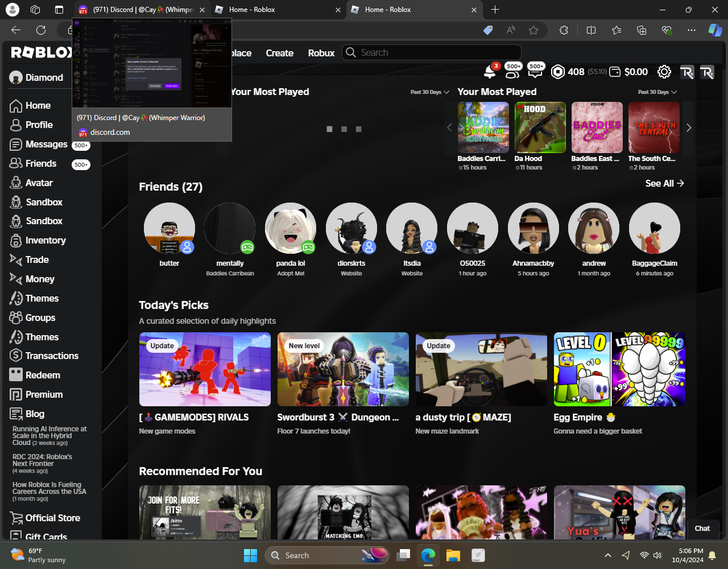The image size is (728, 569).
Task: Open the browser Extensions puzzle icon
Action: tap(564, 30)
